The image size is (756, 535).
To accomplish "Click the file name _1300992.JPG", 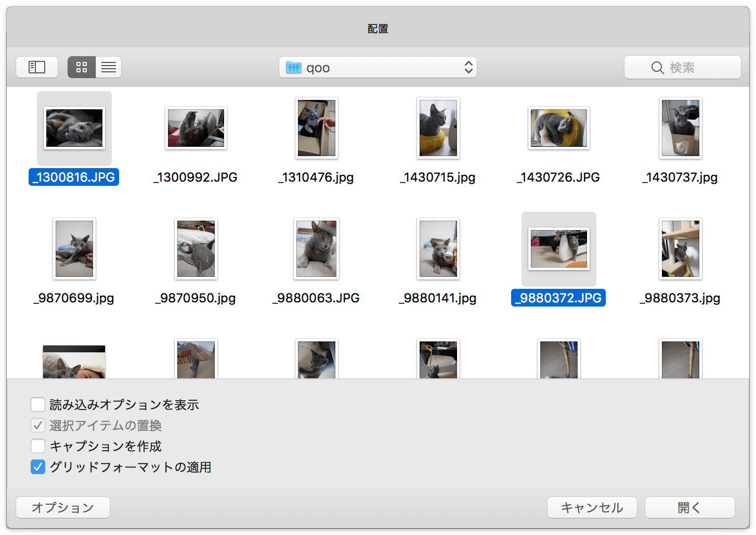I will click(195, 177).
